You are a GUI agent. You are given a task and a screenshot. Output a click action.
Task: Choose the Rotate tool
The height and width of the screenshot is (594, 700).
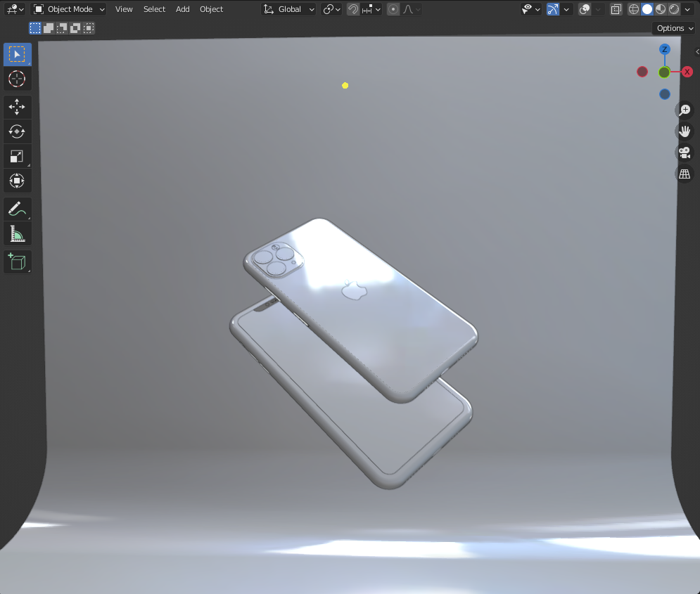pyautogui.click(x=17, y=131)
